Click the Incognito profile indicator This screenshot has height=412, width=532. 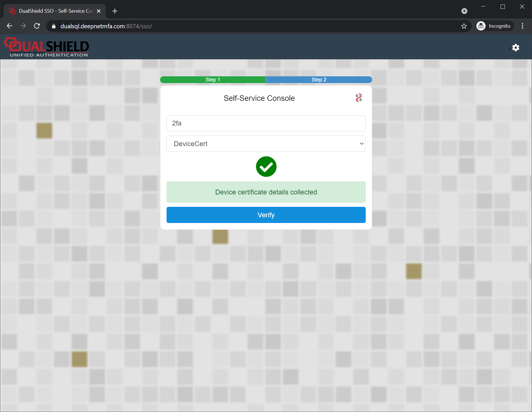[495, 26]
